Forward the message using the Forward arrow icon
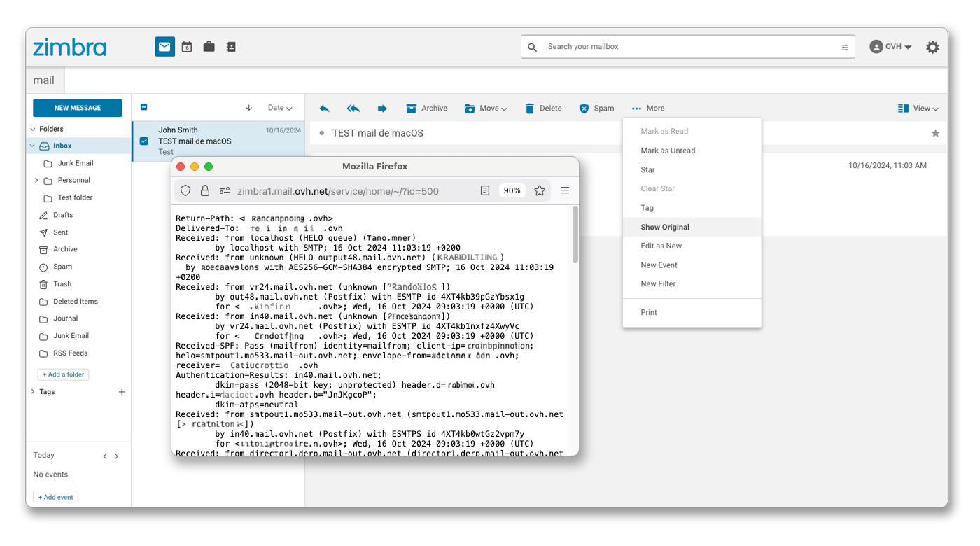This screenshot has height=546, width=980. tap(381, 108)
